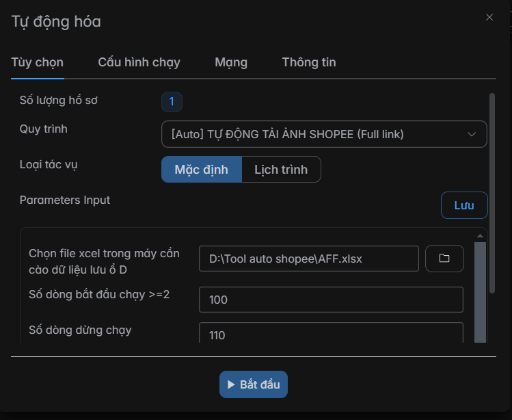Expand workflow list using the chevron arrow
The width and height of the screenshot is (512, 420).
[472, 134]
